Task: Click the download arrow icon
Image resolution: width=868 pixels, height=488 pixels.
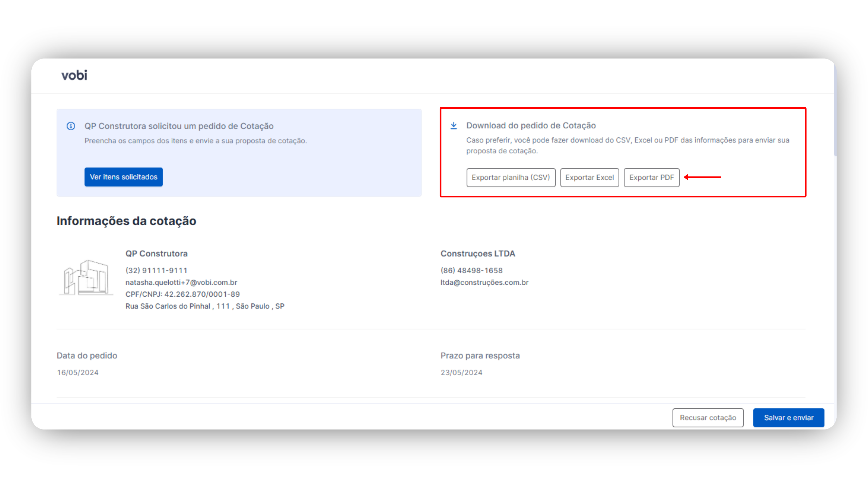Action: click(453, 126)
